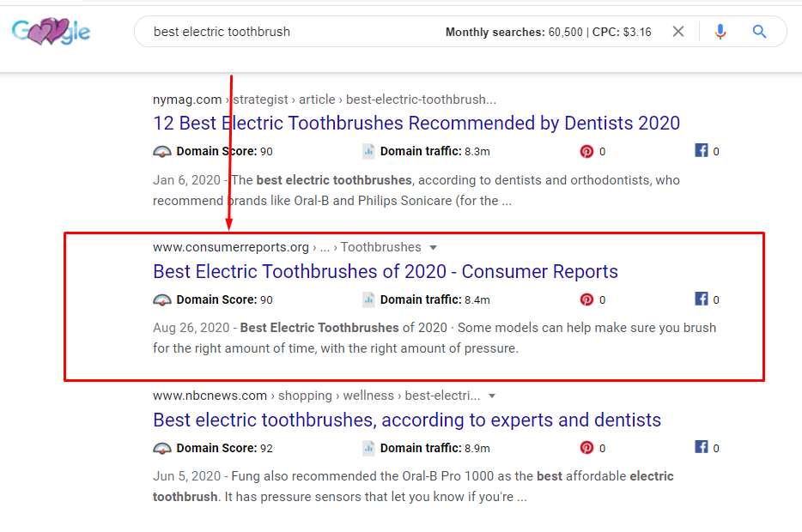Click the Facebook icon on the Consumer Reports result
Screen dimensions: 802x532
point(700,299)
